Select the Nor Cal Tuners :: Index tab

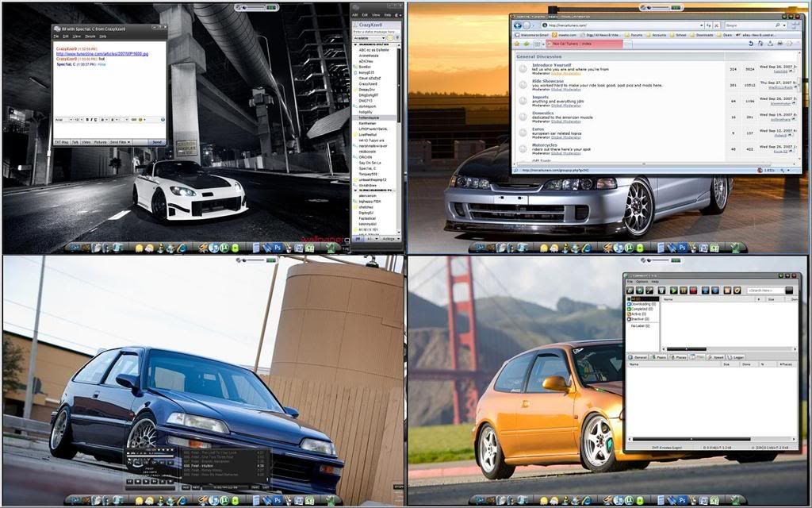pyautogui.click(x=584, y=44)
